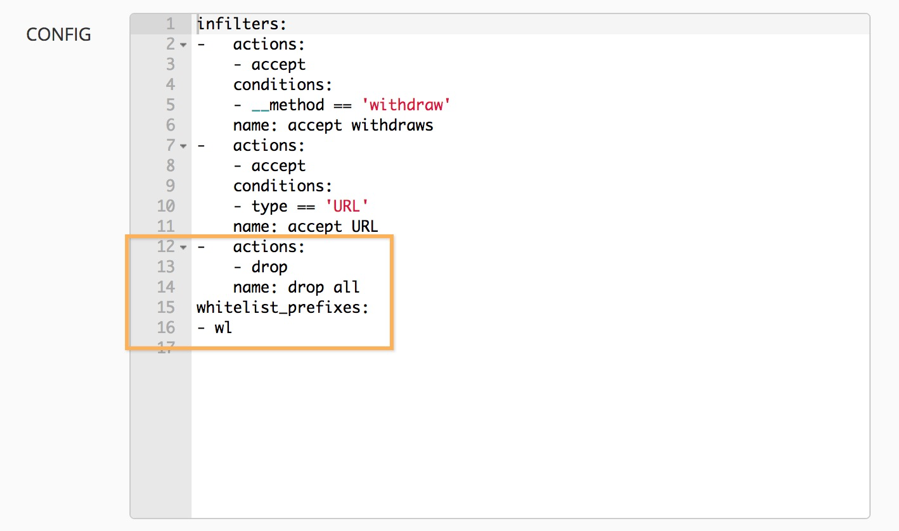This screenshot has height=531, width=899.
Task: Click gutter line number 16
Action: tap(166, 327)
